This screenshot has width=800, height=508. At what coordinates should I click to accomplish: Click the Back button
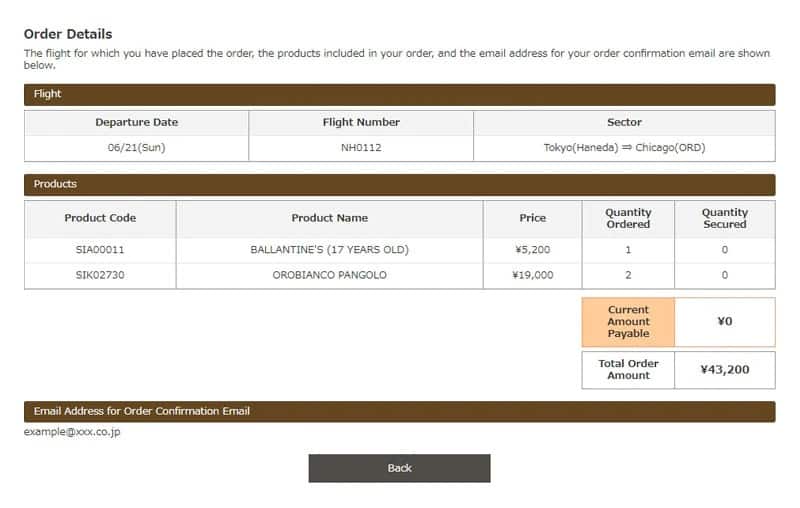pyautogui.click(x=399, y=468)
